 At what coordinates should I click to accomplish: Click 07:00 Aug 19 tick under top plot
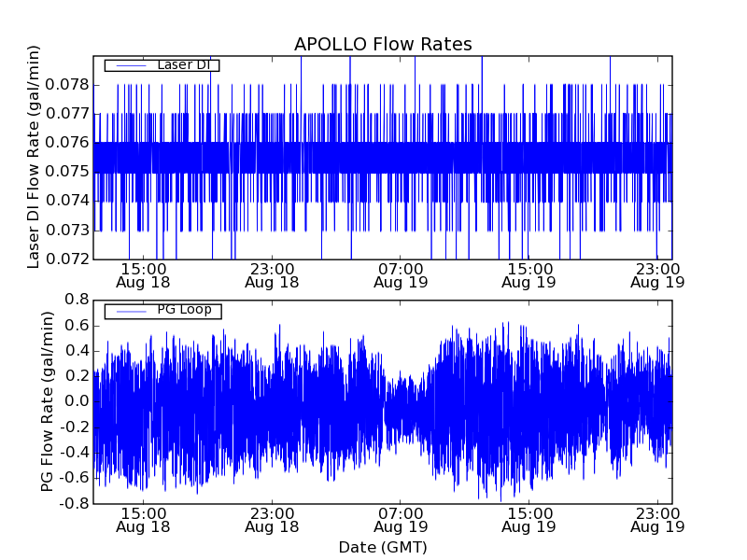point(401,274)
